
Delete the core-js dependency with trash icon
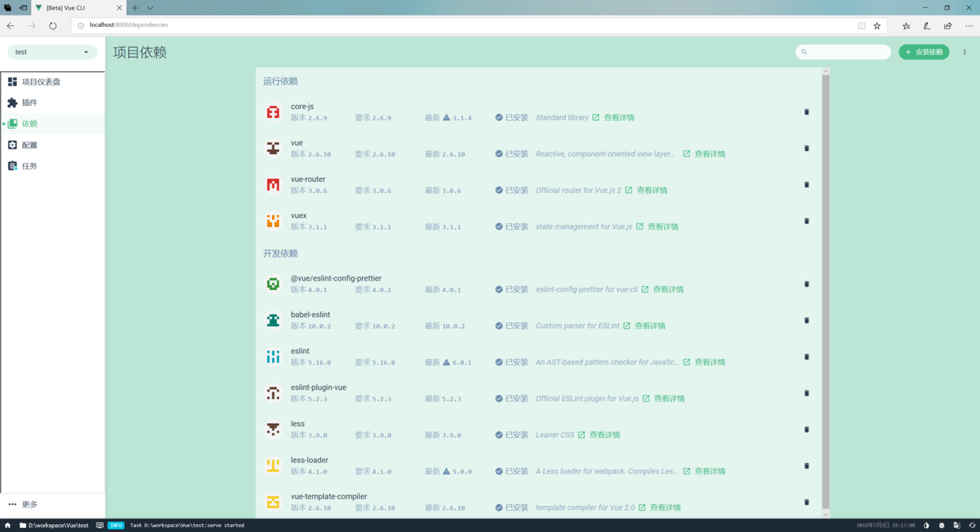[806, 112]
